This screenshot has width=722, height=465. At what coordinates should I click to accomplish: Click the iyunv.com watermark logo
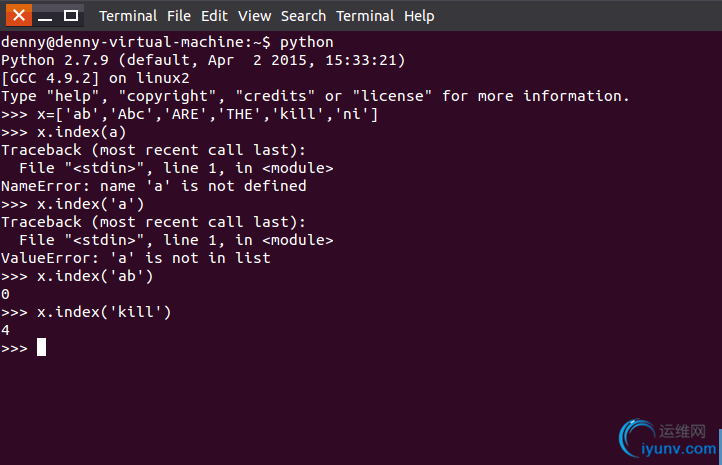click(x=668, y=439)
